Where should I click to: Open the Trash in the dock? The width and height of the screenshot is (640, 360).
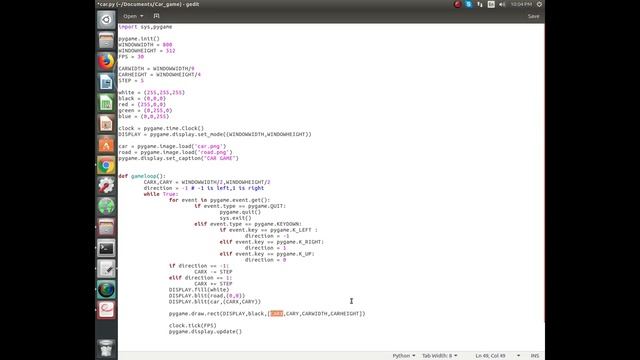point(106,348)
